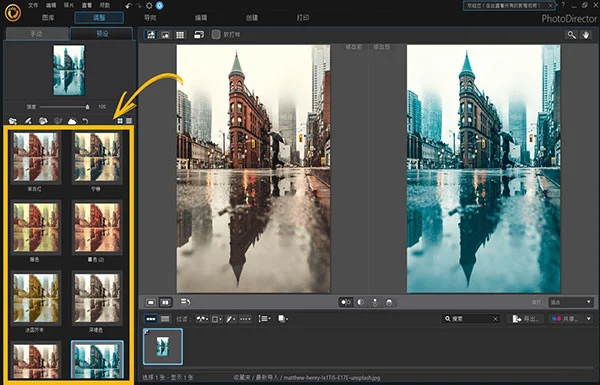Switch to the 图库 (Library) module tab

[48, 18]
